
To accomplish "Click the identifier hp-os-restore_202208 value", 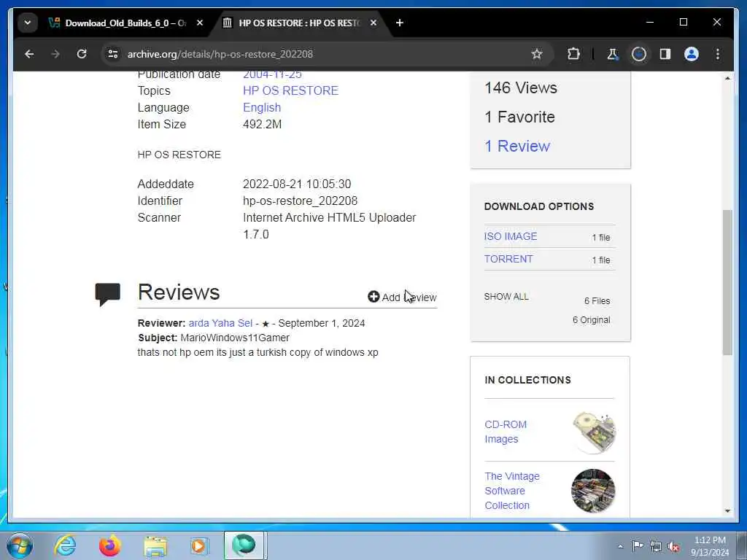I will click(x=300, y=201).
